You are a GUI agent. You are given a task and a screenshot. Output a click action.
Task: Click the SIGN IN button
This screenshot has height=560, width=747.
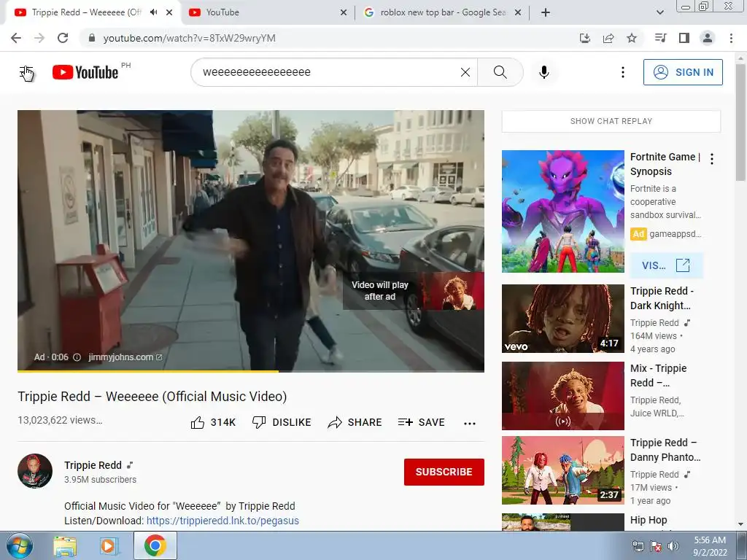683,72
